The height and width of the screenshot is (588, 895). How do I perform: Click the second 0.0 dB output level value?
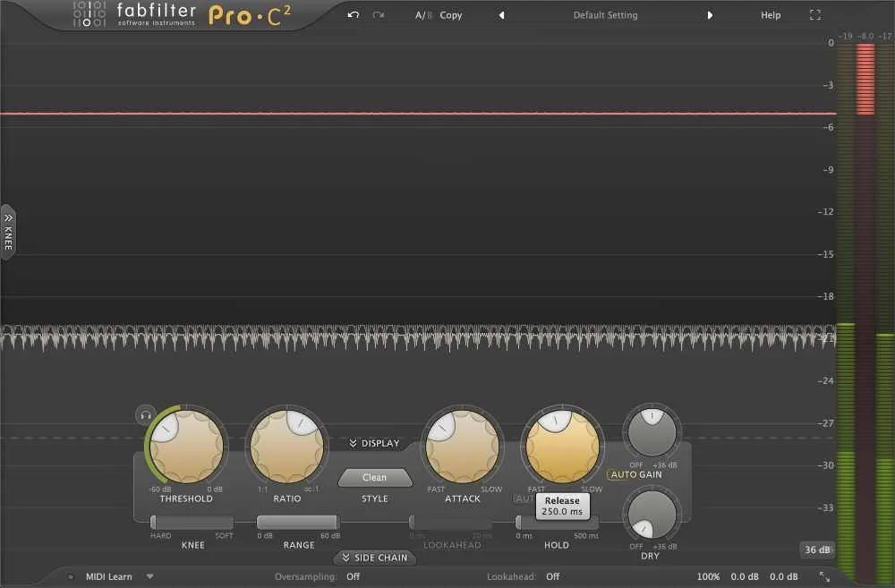tap(784, 576)
